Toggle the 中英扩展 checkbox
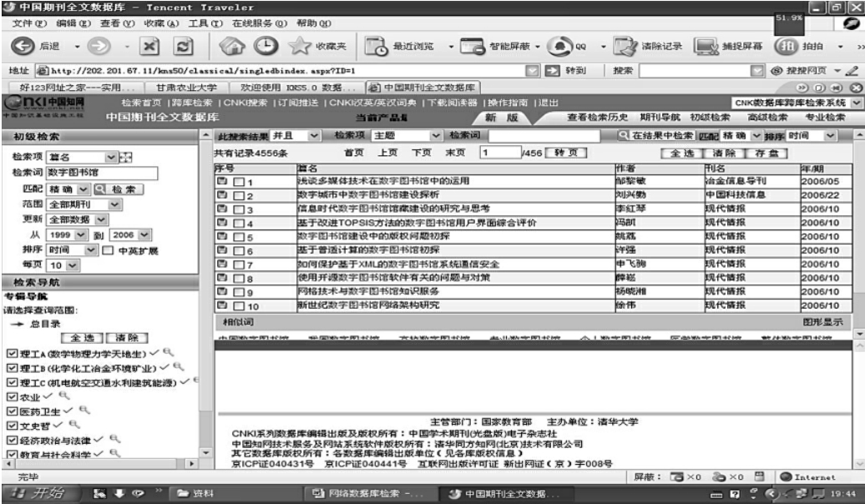Image resolution: width=865 pixels, height=504 pixels. click(109, 250)
